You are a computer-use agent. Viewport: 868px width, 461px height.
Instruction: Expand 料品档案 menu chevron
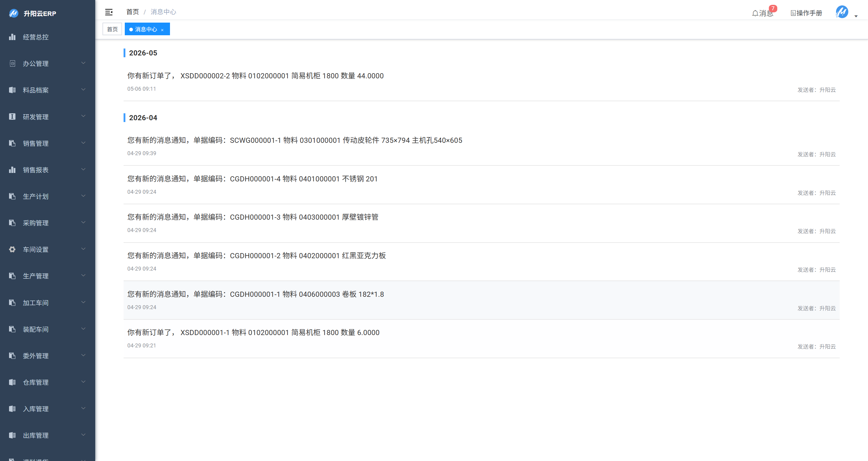(83, 90)
